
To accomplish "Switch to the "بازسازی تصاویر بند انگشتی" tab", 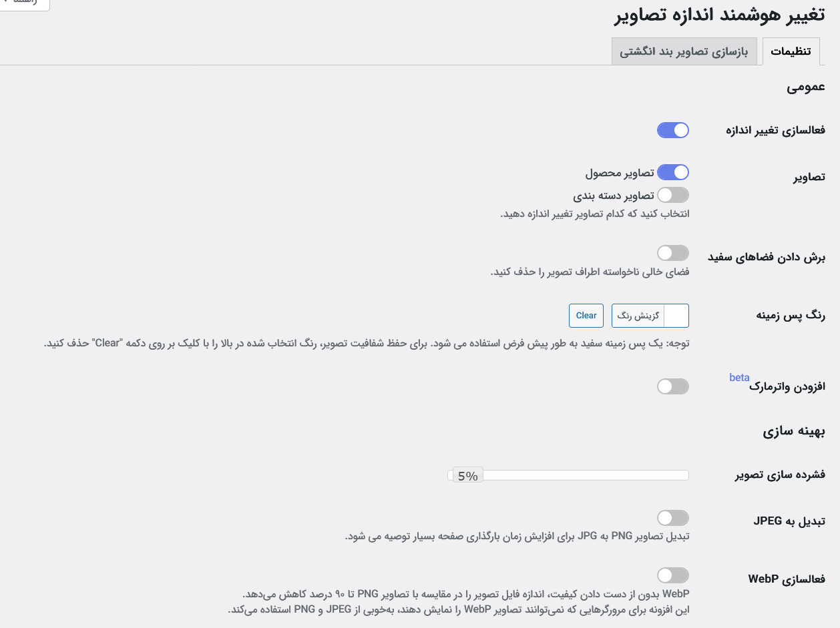I will point(684,51).
